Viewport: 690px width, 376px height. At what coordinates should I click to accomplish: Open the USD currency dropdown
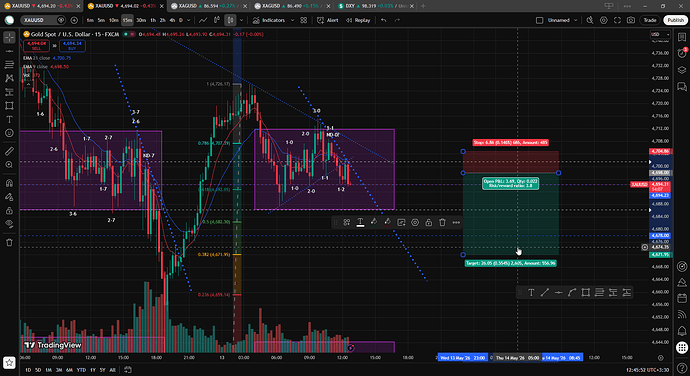(660, 34)
